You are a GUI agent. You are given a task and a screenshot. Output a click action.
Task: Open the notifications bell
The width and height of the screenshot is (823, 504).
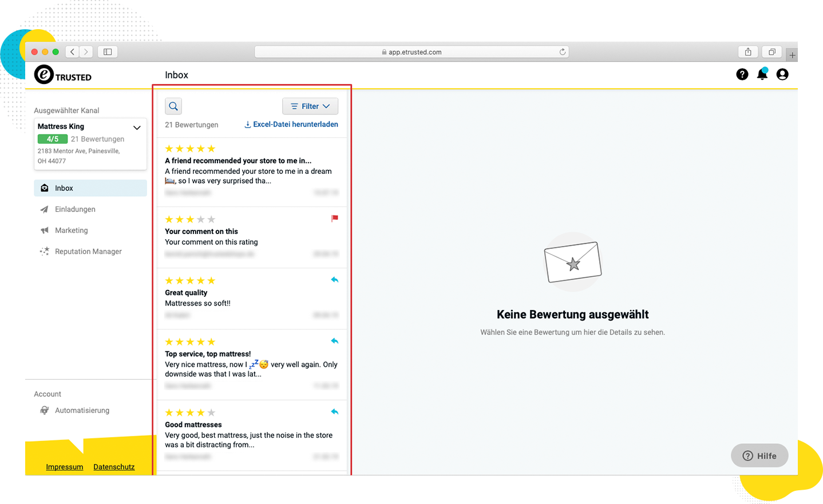(762, 74)
